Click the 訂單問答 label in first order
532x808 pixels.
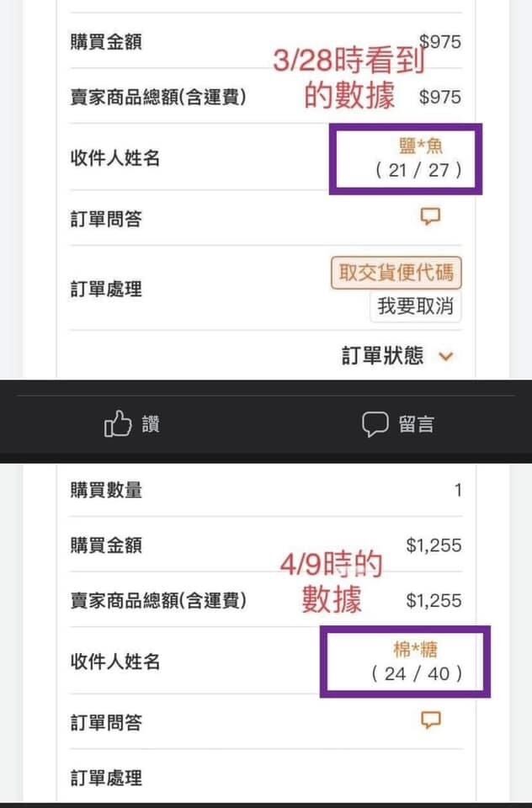106,220
